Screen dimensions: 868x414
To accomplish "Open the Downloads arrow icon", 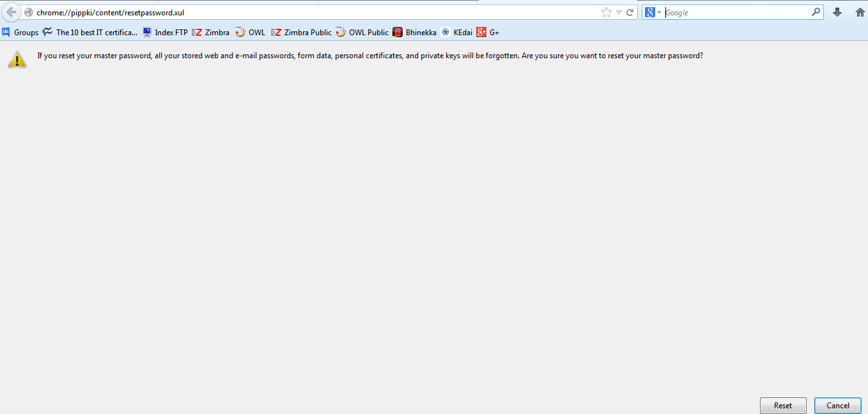I will [x=837, y=12].
